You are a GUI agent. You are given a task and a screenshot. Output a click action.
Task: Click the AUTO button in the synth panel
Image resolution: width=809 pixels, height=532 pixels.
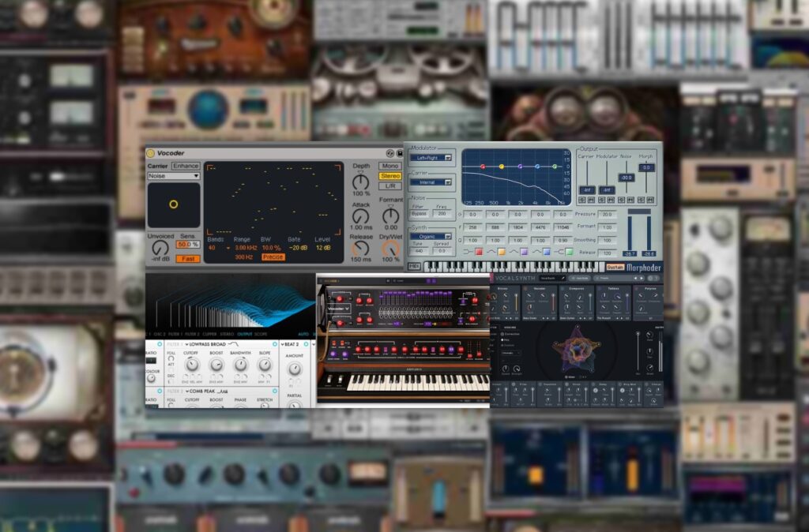tap(303, 334)
